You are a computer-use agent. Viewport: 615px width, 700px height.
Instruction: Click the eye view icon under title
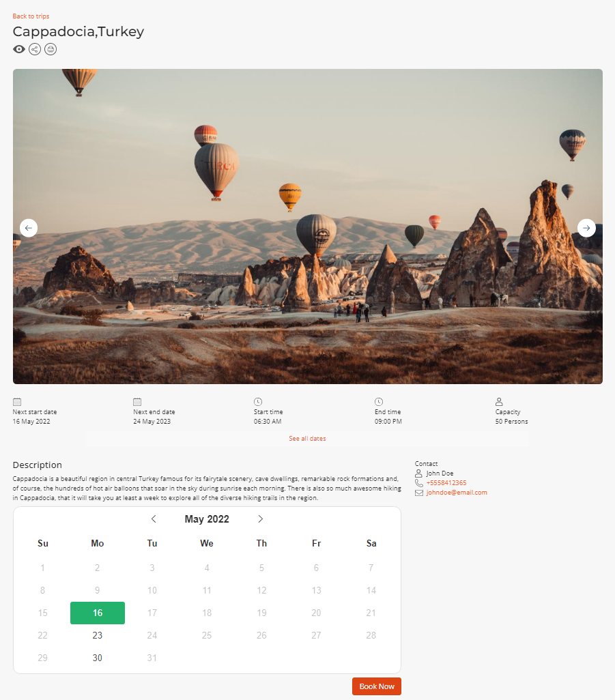coord(18,49)
